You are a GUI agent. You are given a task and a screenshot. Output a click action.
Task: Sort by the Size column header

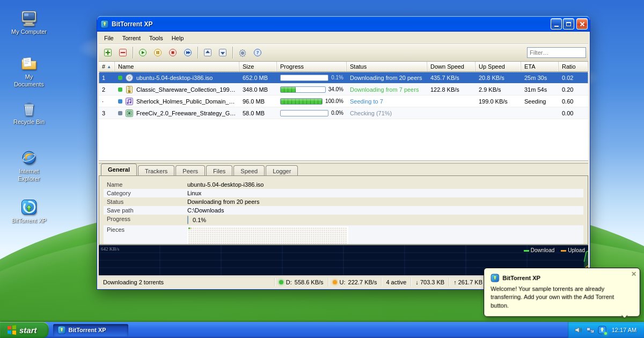(258, 67)
